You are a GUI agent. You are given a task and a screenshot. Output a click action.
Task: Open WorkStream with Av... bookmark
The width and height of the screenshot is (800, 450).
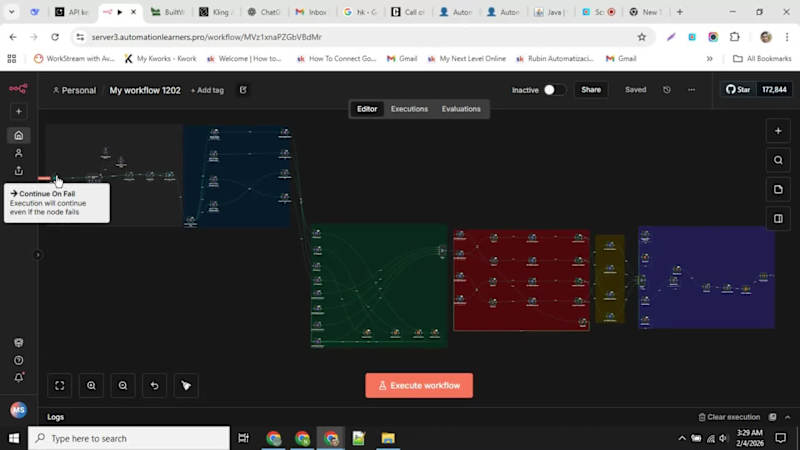[74, 59]
